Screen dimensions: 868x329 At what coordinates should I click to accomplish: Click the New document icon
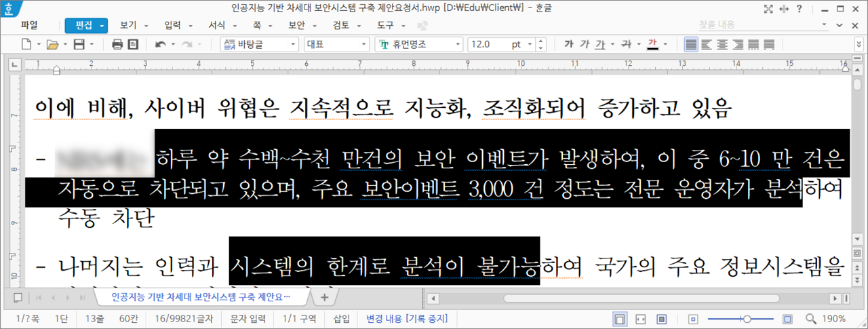pos(26,44)
